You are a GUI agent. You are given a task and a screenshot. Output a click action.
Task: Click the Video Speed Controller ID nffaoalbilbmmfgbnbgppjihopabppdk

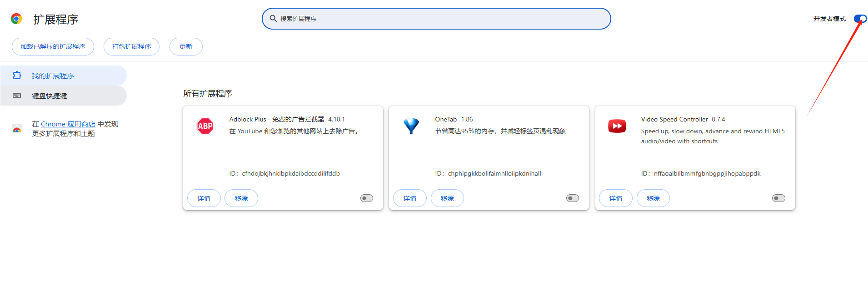(x=707, y=173)
